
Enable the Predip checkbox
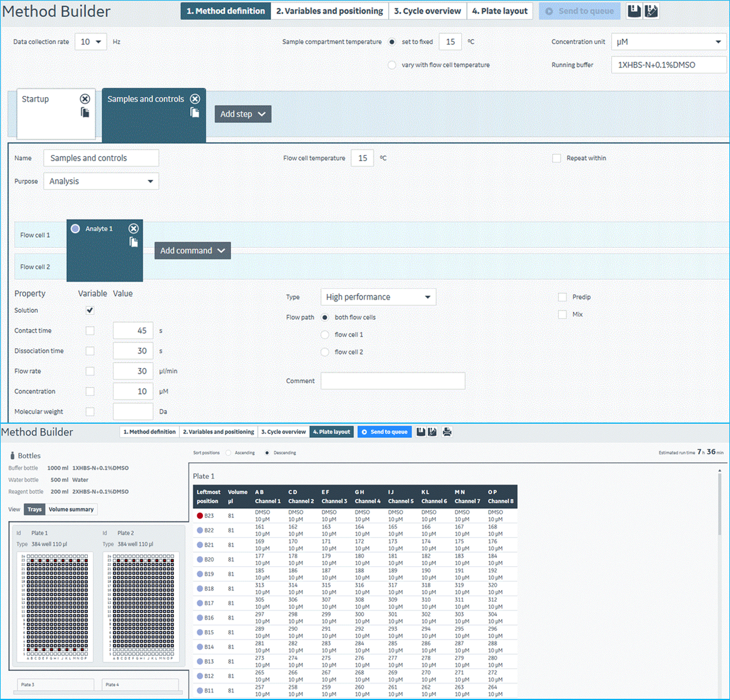pyautogui.click(x=562, y=297)
